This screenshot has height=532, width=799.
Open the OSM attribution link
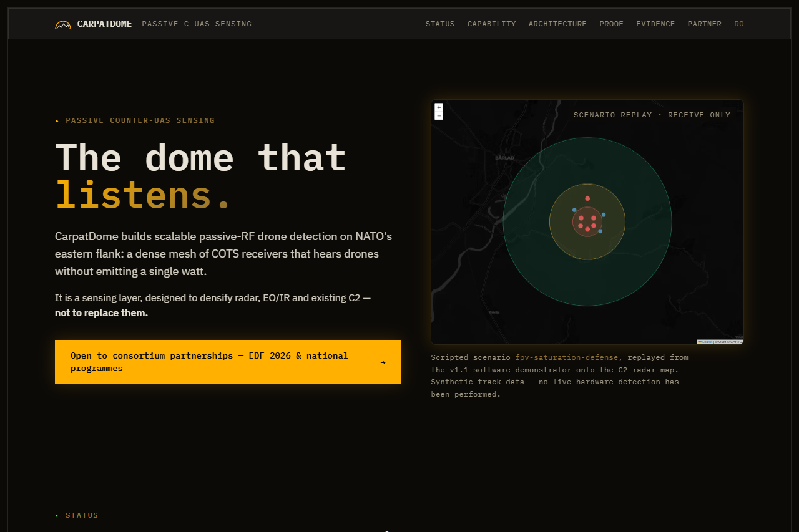(721, 342)
